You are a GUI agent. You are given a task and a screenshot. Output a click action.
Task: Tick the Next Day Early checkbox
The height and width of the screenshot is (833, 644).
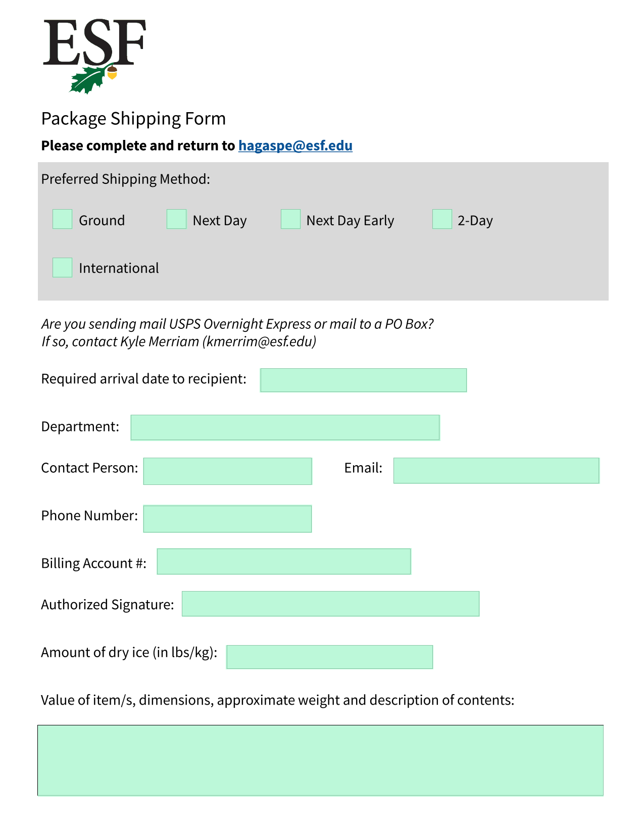(291, 219)
